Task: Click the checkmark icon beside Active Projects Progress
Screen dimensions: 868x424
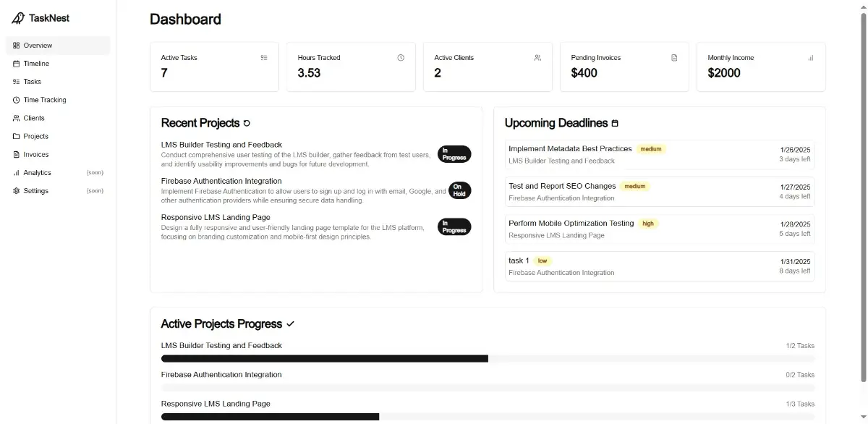Action: click(x=291, y=324)
